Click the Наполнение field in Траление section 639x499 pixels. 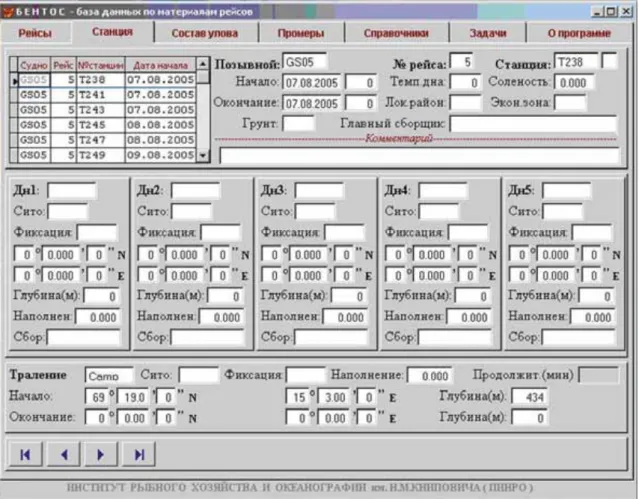pos(430,375)
